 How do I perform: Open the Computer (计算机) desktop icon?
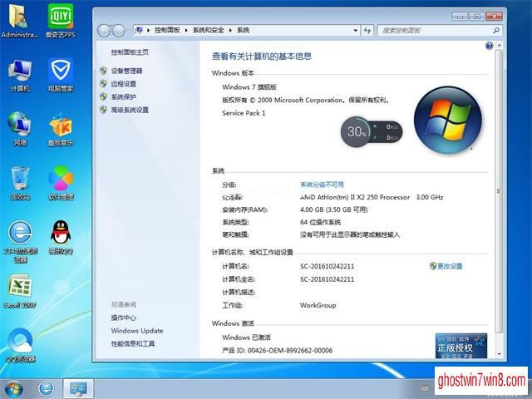(20, 76)
